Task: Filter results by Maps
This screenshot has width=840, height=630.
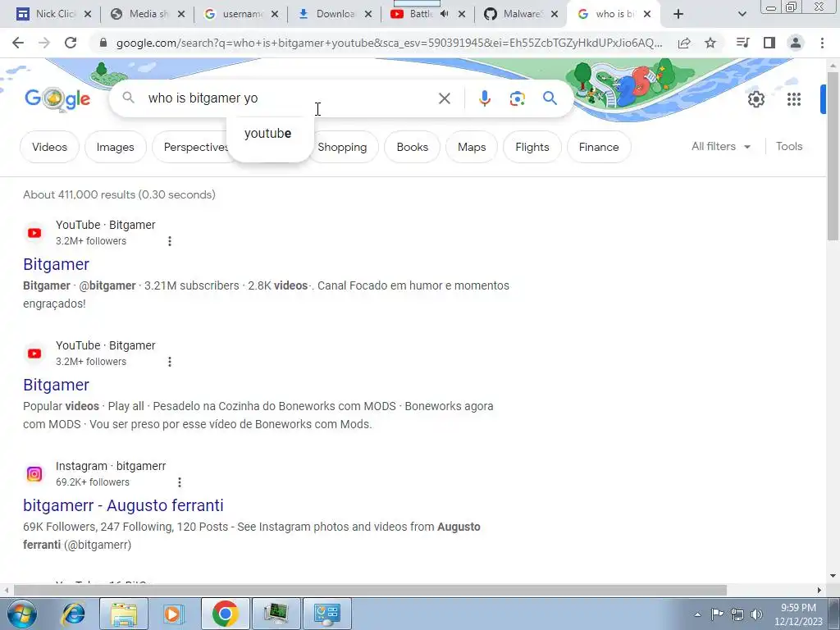Action: coord(472,147)
